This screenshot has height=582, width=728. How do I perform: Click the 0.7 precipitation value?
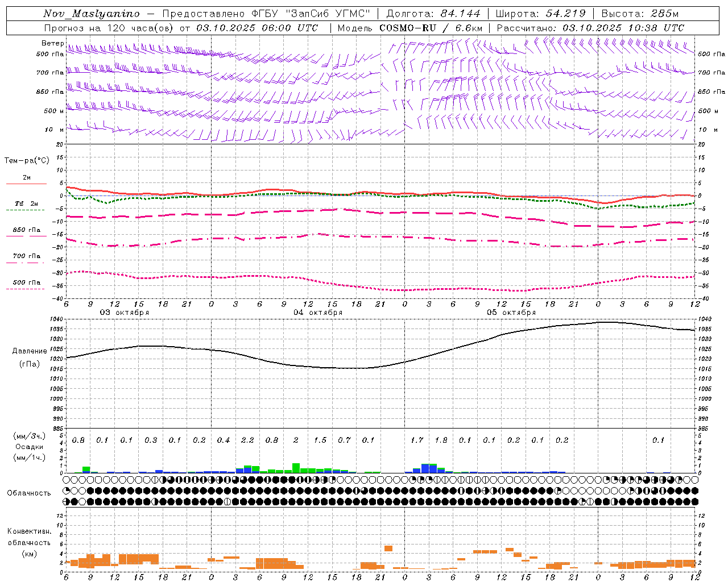point(344,440)
